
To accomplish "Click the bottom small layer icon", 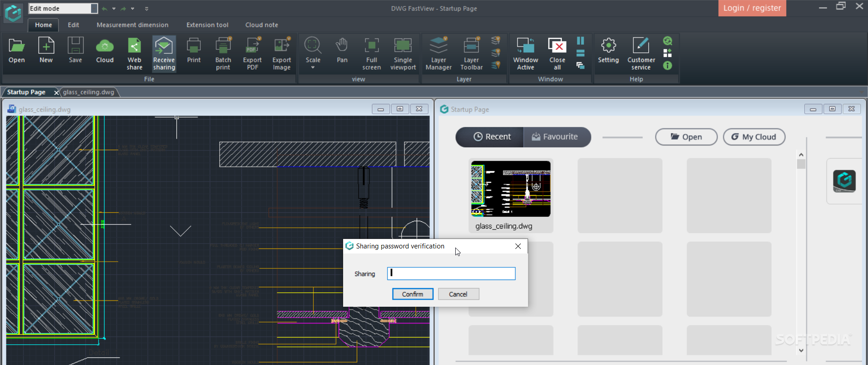I will (x=496, y=66).
